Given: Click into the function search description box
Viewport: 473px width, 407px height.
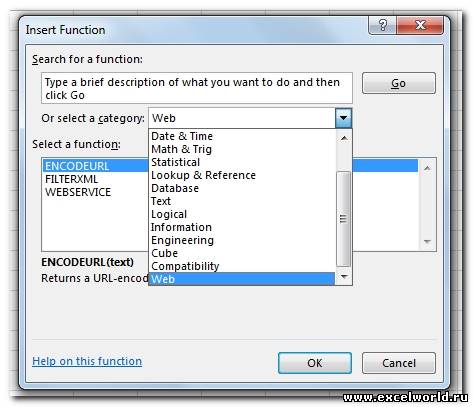Looking at the screenshot, I should pos(197,88).
